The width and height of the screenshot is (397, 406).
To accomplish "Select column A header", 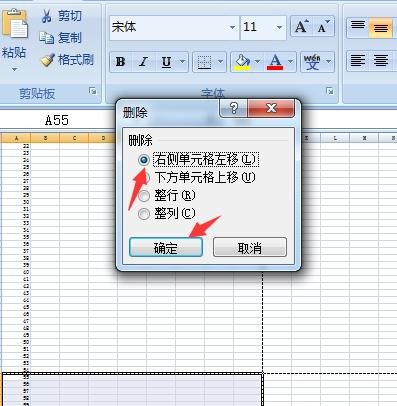I will point(16,138).
